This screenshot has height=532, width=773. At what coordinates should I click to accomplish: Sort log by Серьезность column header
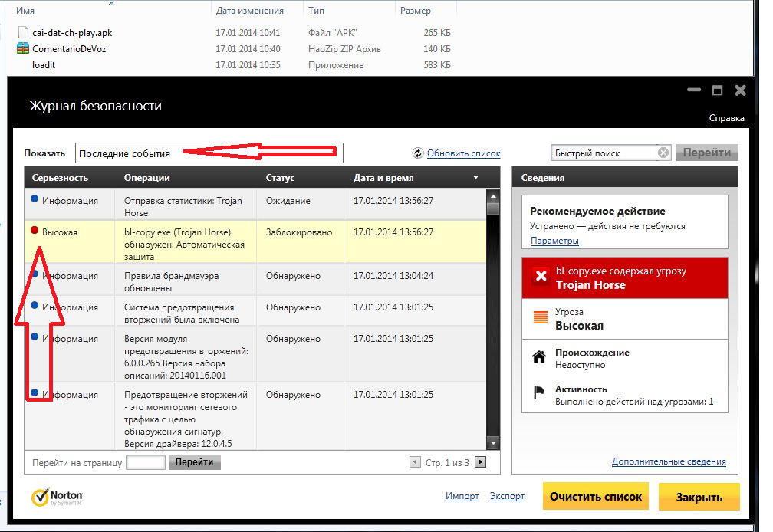point(60,178)
